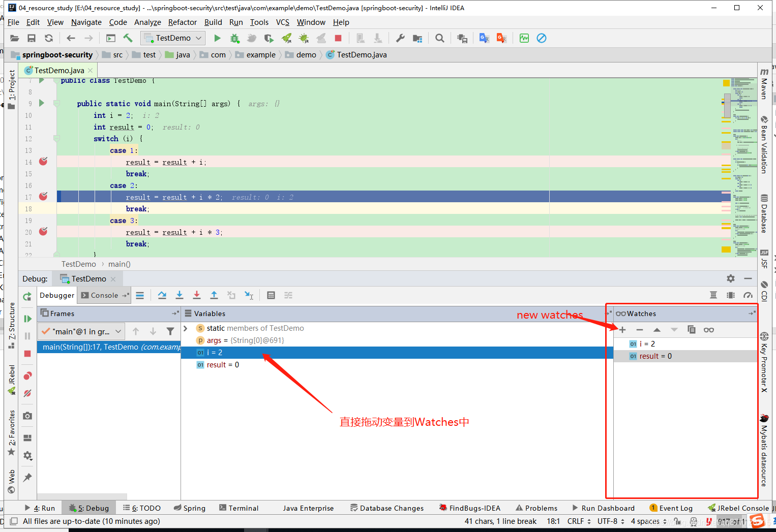Add a new watch with plus icon
Image resolution: width=776 pixels, height=532 pixels.
click(x=622, y=330)
